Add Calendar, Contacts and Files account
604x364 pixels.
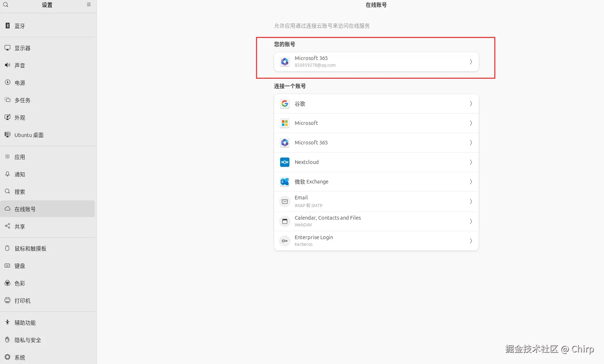pyautogui.click(x=376, y=221)
